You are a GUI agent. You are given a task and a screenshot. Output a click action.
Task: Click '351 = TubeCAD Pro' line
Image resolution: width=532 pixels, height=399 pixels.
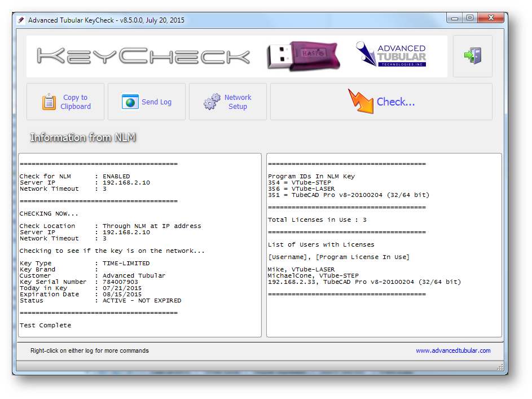click(349, 195)
